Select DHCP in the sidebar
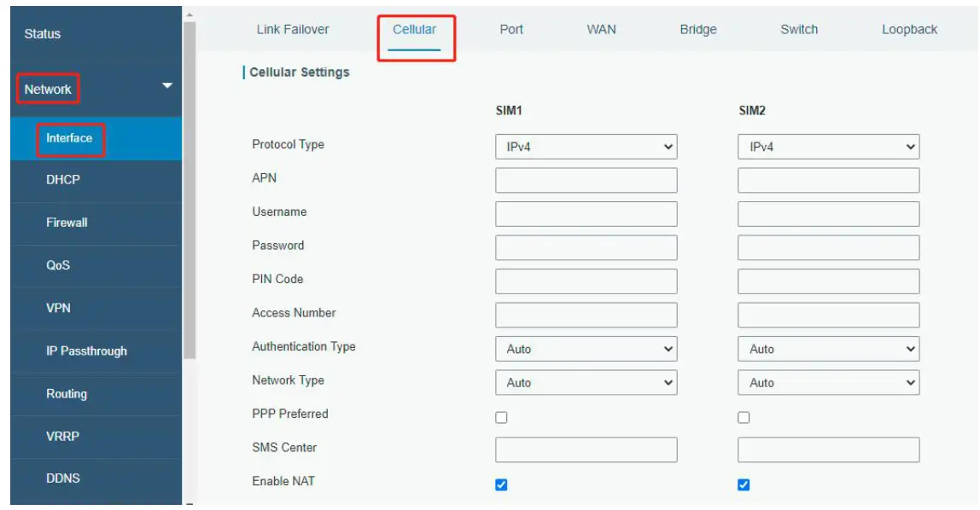The height and width of the screenshot is (510, 980). [63, 180]
